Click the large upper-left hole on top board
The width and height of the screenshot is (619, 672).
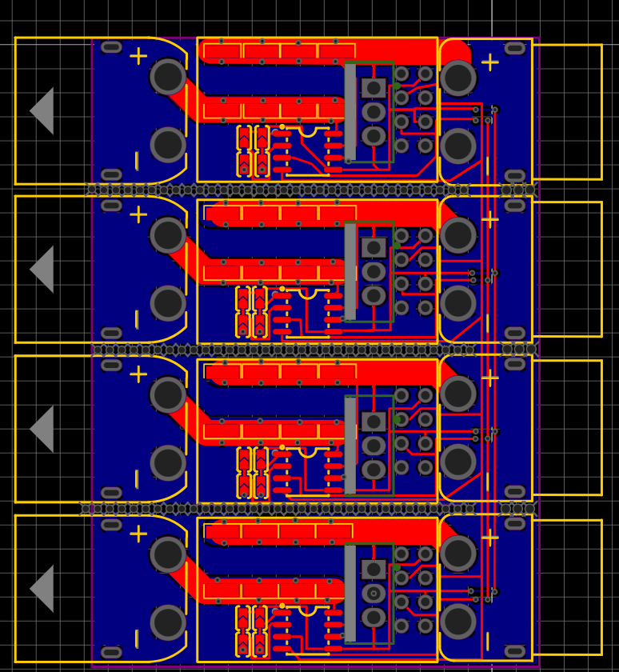pyautogui.click(x=168, y=77)
